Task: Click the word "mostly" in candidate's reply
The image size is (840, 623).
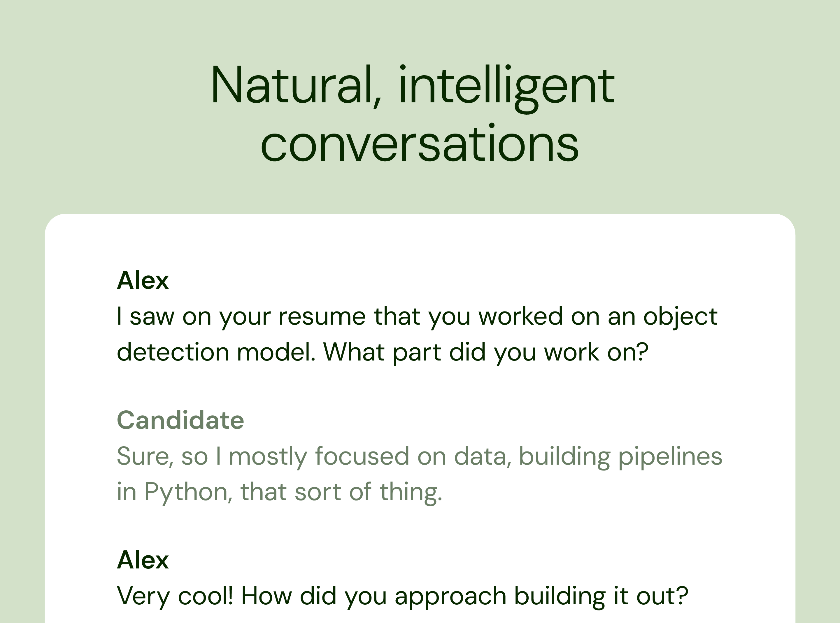Action: 268,456
